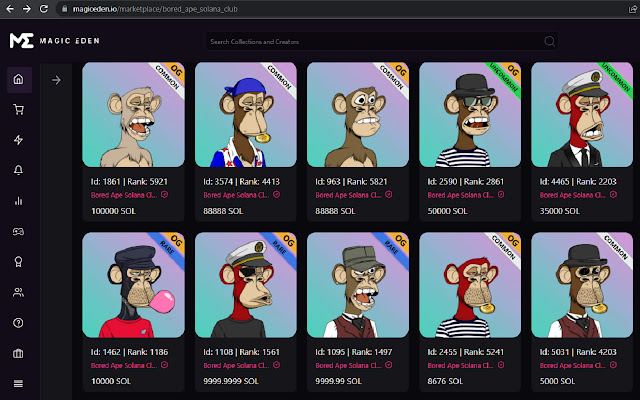Open collection link under Id 1861
The height and width of the screenshot is (400, 640).
[124, 195]
